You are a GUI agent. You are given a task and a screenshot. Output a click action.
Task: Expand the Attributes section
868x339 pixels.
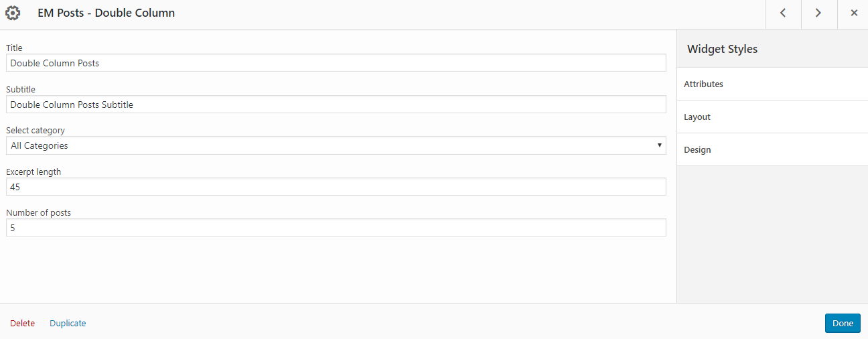[772, 84]
